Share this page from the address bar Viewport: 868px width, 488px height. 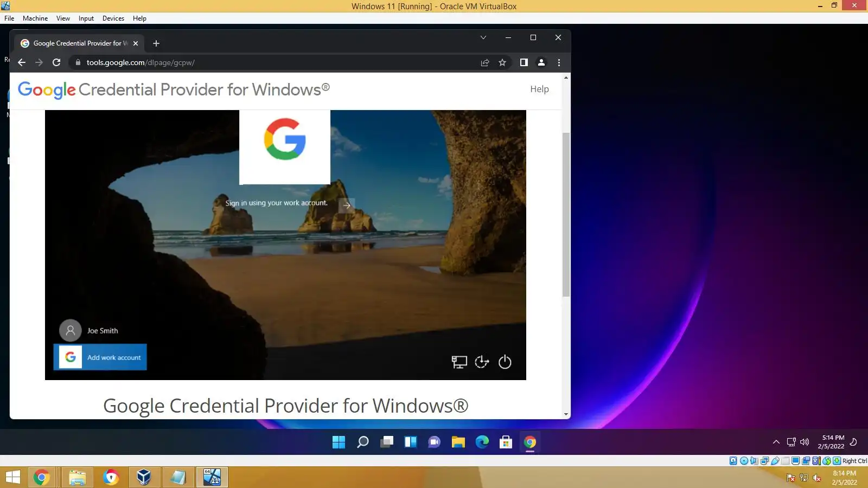[485, 62]
